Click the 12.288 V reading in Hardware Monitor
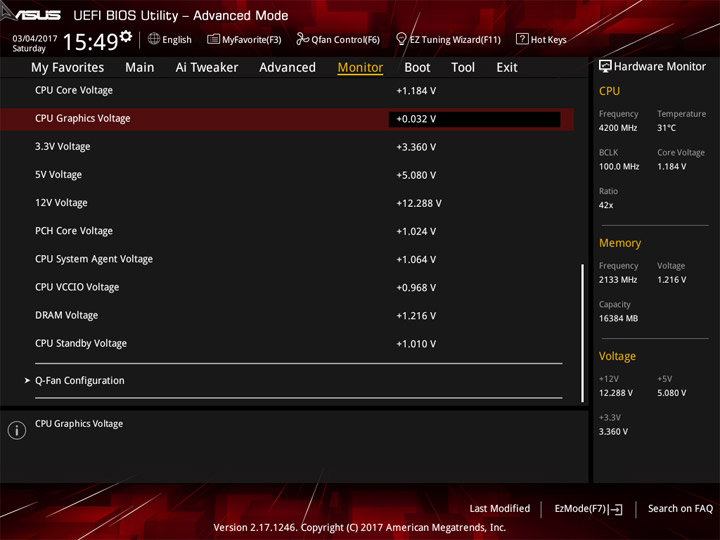This screenshot has width=720, height=540. [615, 393]
